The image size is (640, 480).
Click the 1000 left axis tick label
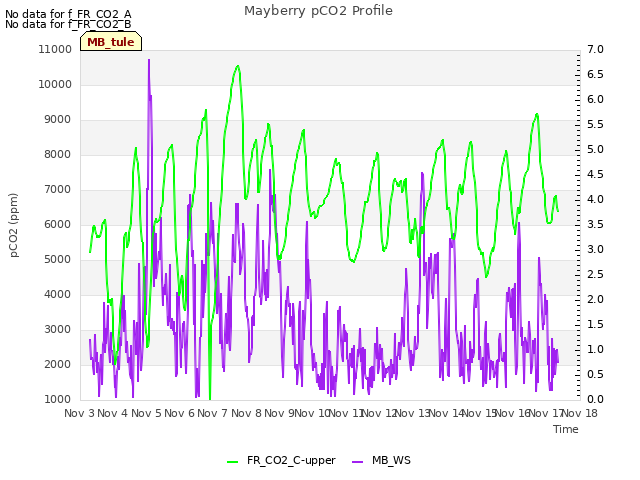pyautogui.click(x=58, y=400)
